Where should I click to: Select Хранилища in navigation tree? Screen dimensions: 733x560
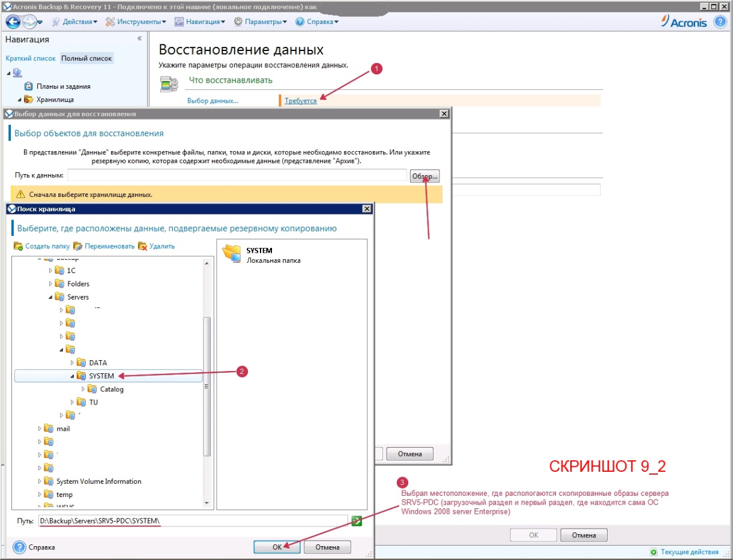(x=55, y=100)
